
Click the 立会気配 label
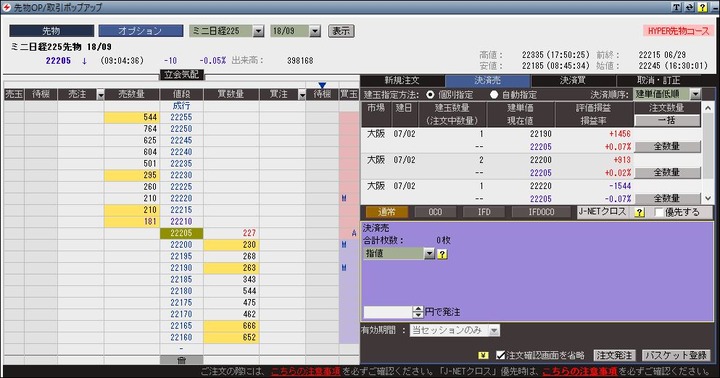point(182,74)
